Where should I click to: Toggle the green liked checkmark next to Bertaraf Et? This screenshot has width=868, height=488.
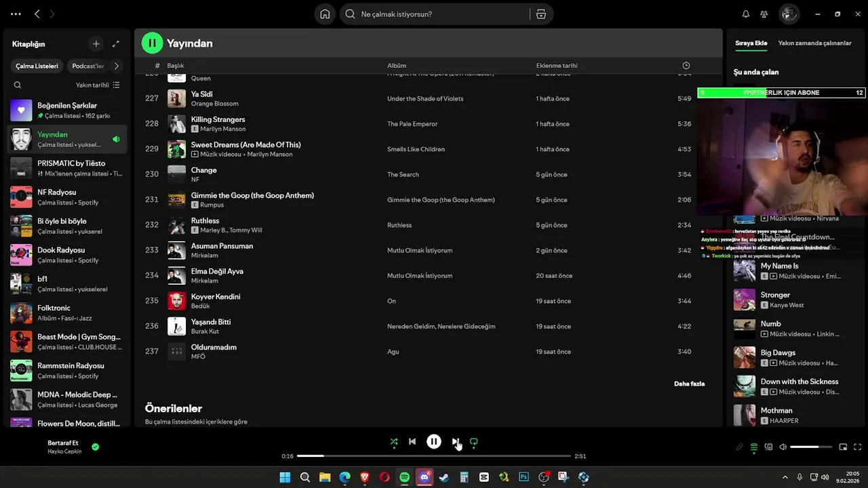click(x=96, y=447)
